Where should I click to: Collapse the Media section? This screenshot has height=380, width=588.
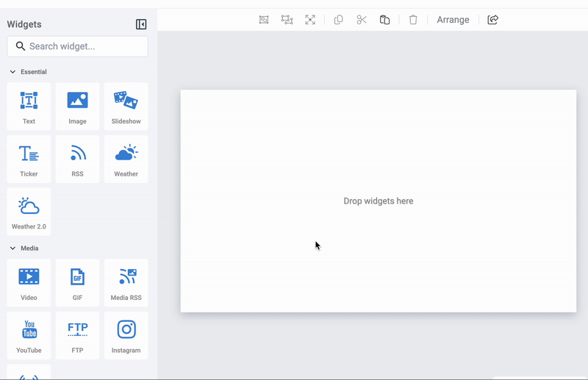pyautogui.click(x=12, y=248)
